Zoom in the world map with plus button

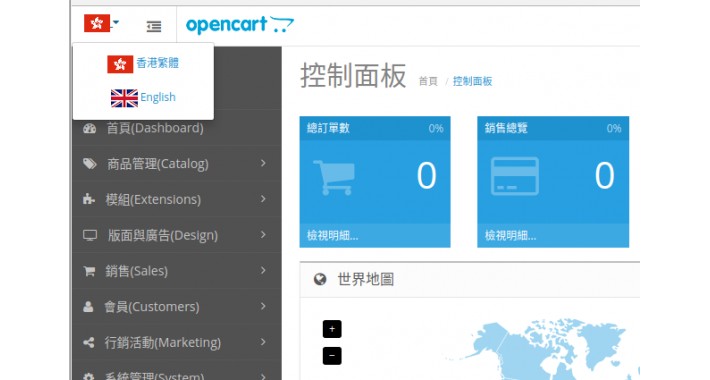pyautogui.click(x=332, y=329)
